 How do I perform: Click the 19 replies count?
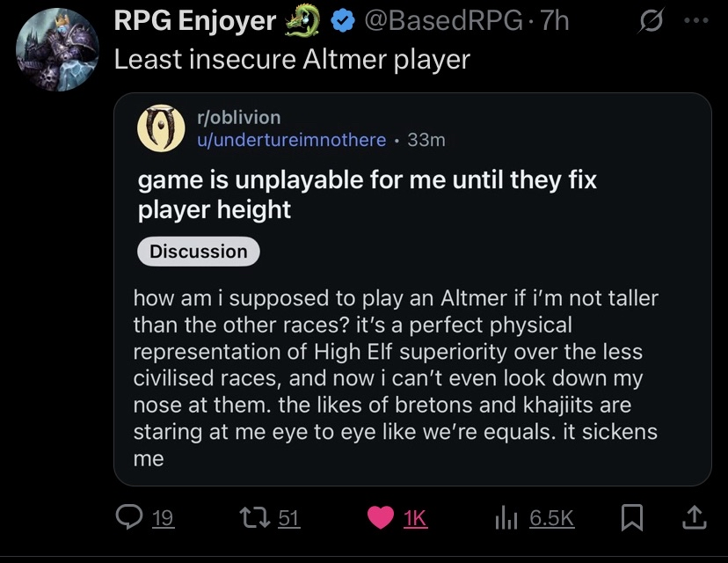click(163, 519)
